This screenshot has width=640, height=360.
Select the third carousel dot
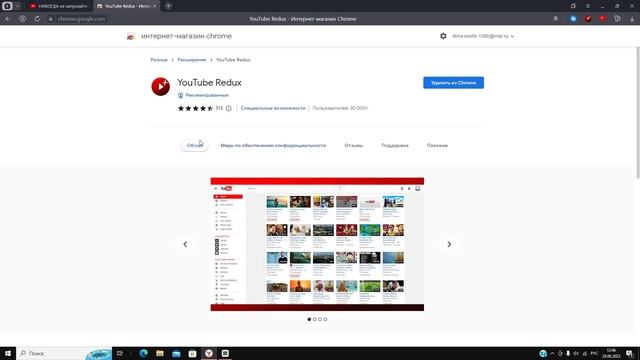point(320,319)
